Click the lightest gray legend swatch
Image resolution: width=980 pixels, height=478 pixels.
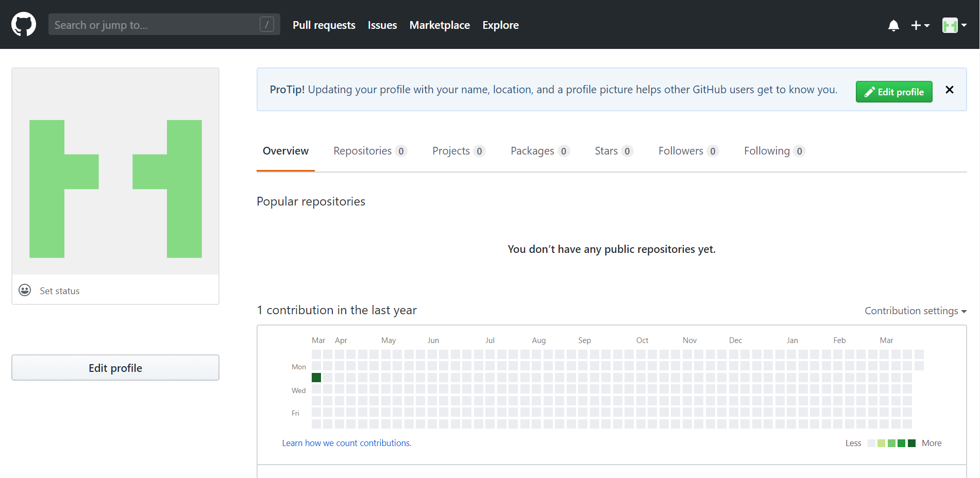pyautogui.click(x=871, y=443)
